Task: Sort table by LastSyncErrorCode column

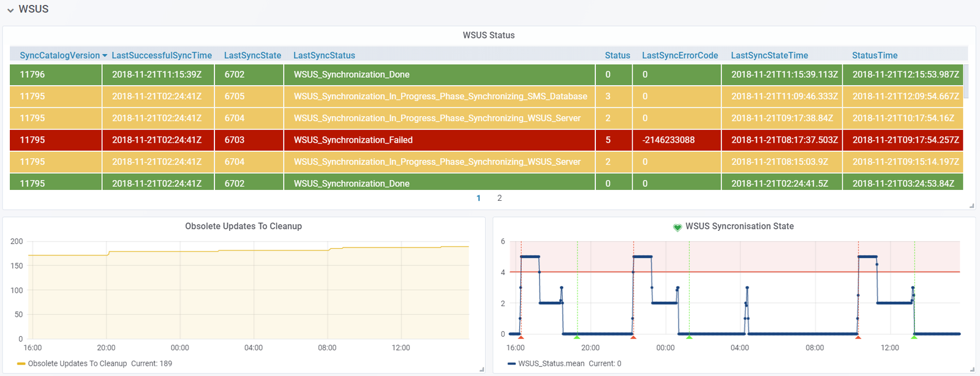Action: [680, 55]
